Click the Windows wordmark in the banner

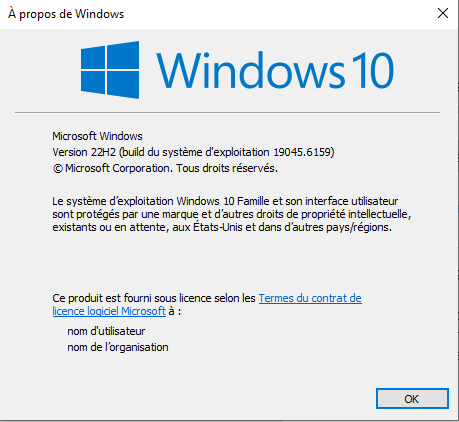coord(250,70)
